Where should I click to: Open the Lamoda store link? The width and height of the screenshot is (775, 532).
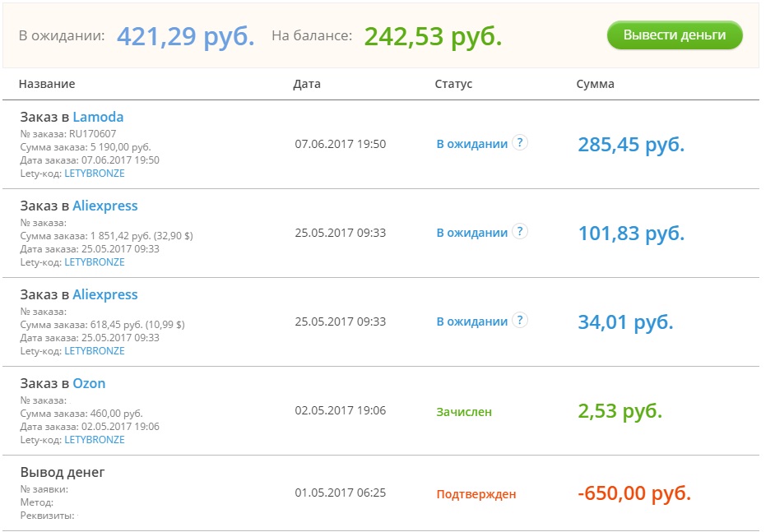pos(98,117)
